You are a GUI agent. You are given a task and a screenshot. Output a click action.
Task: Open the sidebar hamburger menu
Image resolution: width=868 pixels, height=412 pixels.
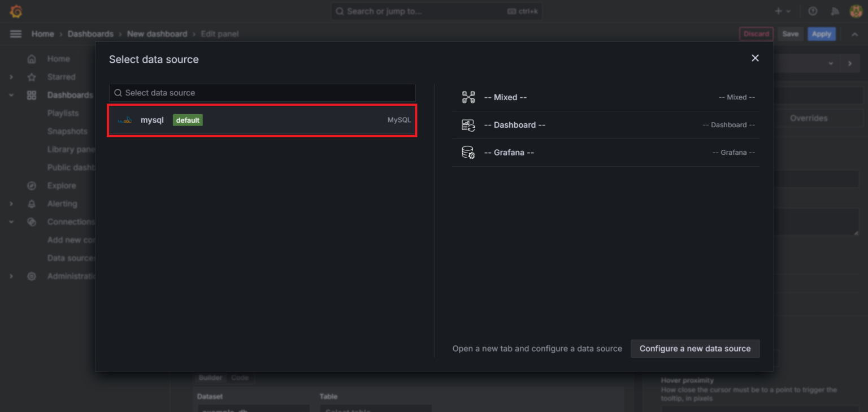[15, 33]
